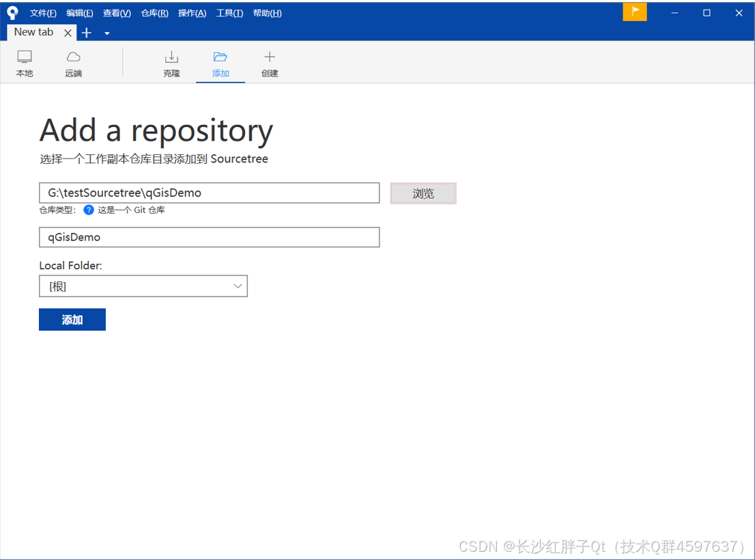Image resolution: width=755 pixels, height=560 pixels.
Task: Open the 仓库(R) menu
Action: click(x=154, y=13)
